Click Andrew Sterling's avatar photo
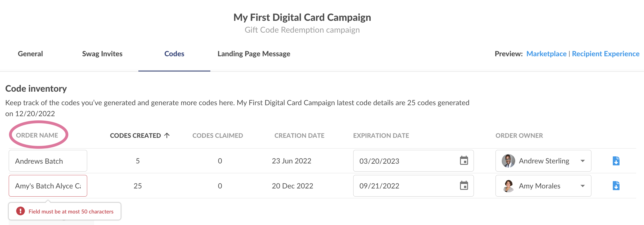644x225 pixels. pyautogui.click(x=508, y=161)
